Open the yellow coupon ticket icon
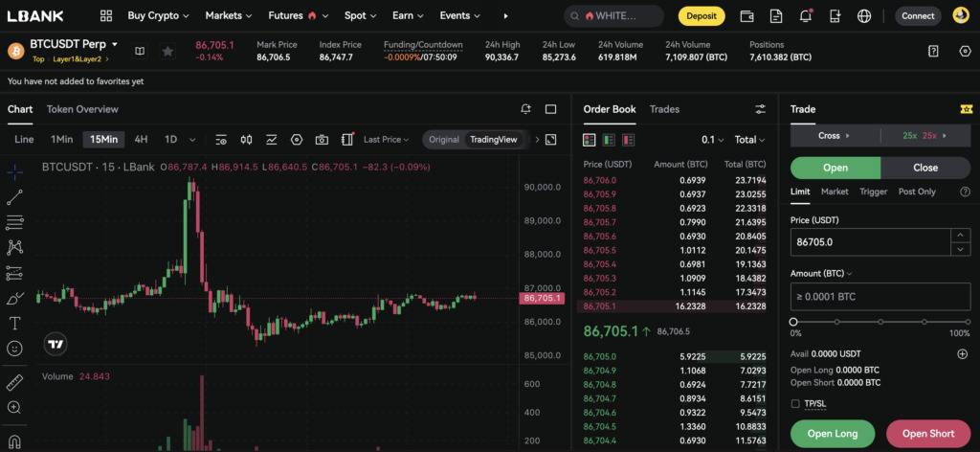This screenshot has width=980, height=452. pyautogui.click(x=967, y=109)
